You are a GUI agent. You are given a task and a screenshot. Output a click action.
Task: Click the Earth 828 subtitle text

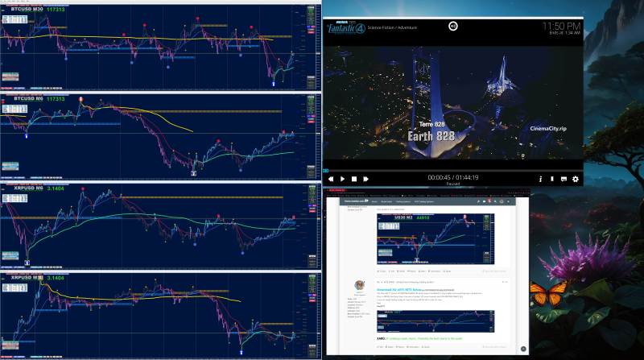(431, 136)
